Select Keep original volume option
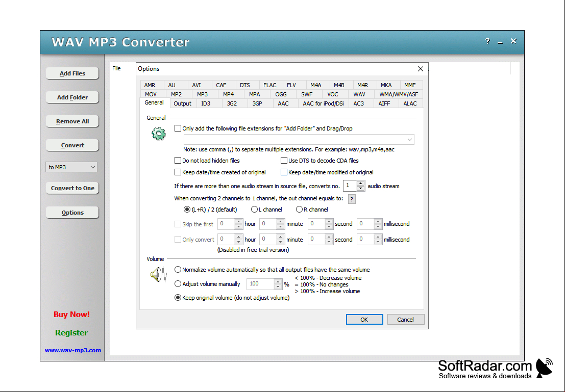This screenshot has height=392, width=565. pyautogui.click(x=178, y=297)
